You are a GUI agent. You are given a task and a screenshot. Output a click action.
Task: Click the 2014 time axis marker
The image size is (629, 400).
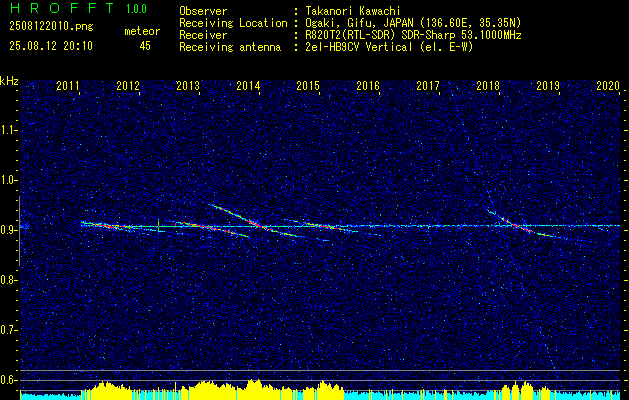point(248,85)
